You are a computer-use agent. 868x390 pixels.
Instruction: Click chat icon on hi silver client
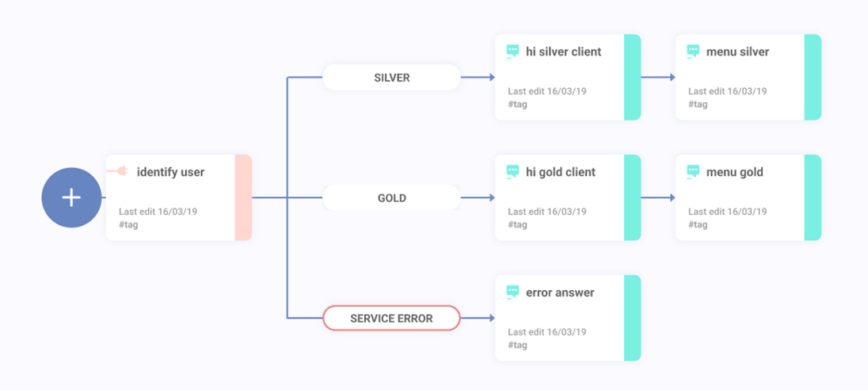[512, 52]
